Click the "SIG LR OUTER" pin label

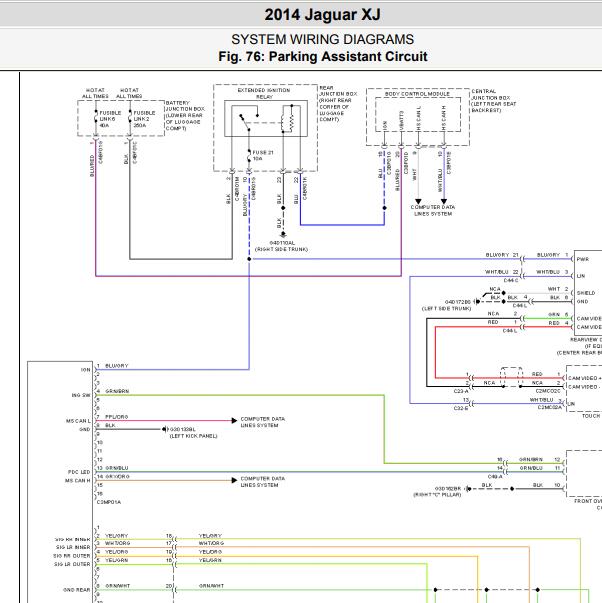tap(72, 564)
